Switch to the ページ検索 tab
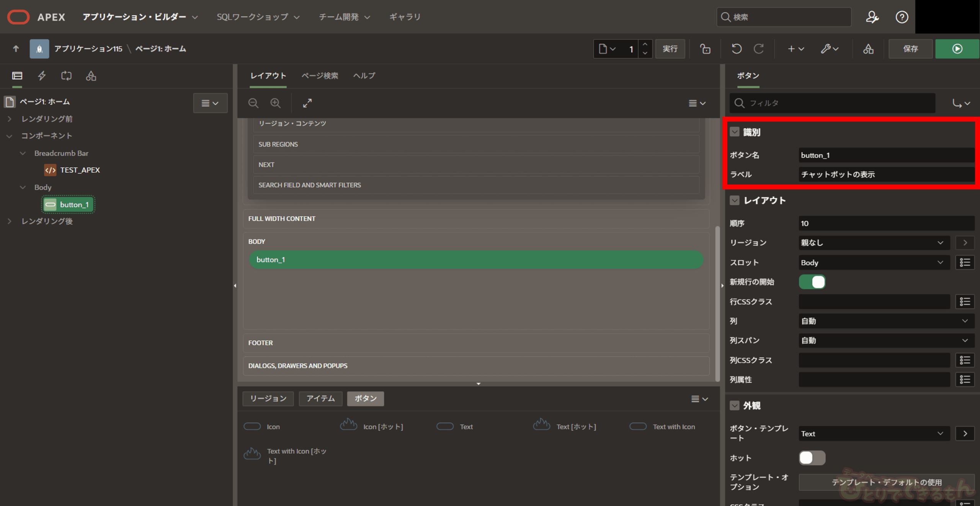980x506 pixels. pos(320,75)
